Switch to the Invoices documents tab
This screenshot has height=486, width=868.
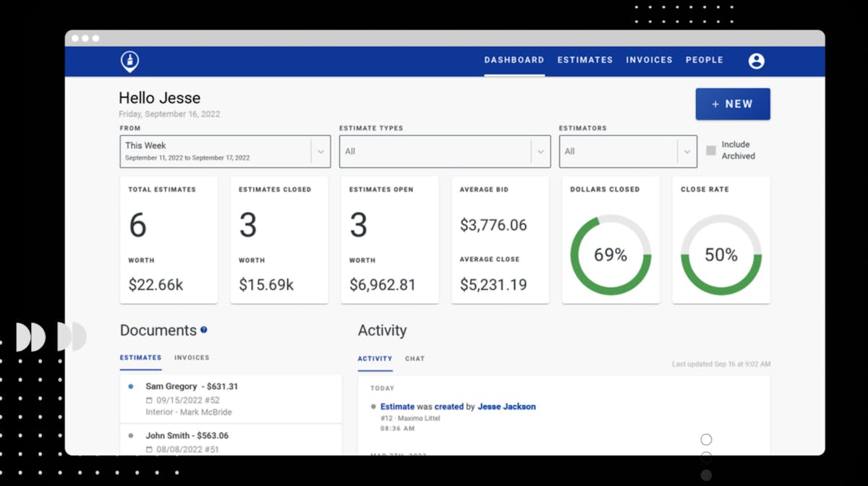click(x=192, y=357)
